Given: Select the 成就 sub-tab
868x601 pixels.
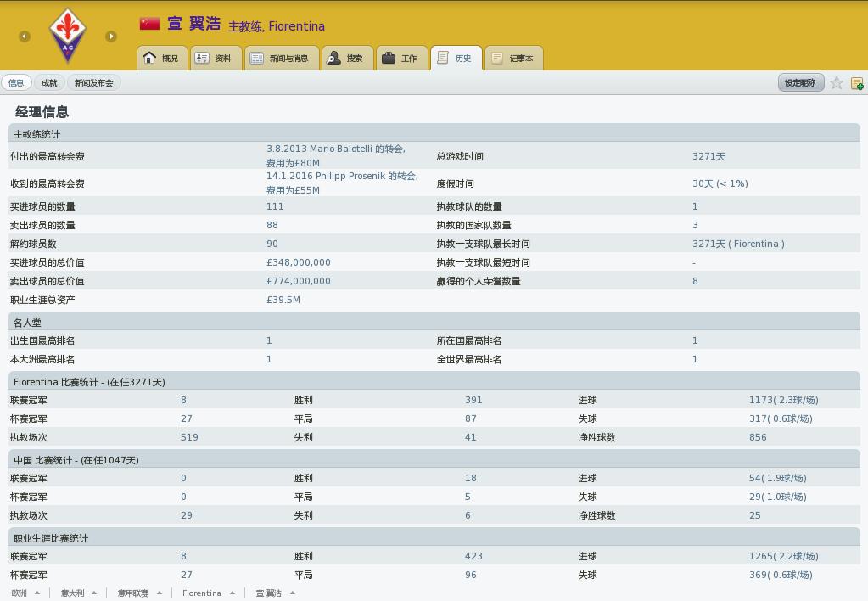Looking at the screenshot, I should point(49,82).
